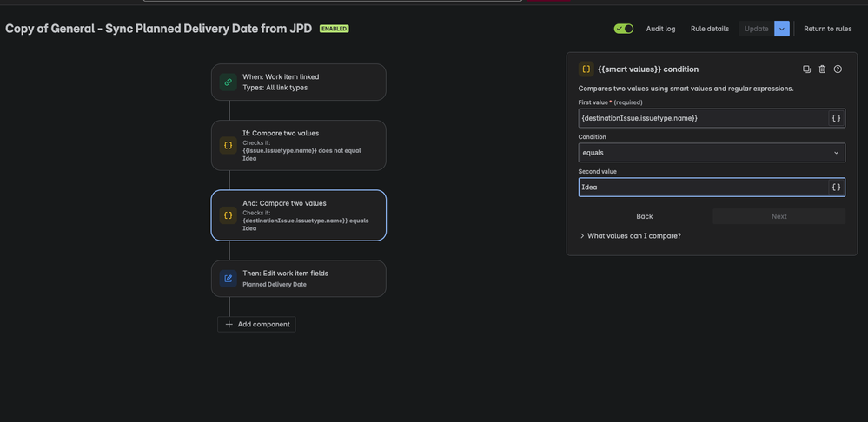868x422 pixels.
Task: Click braces icon on And: Compare two values
Action: tap(228, 215)
